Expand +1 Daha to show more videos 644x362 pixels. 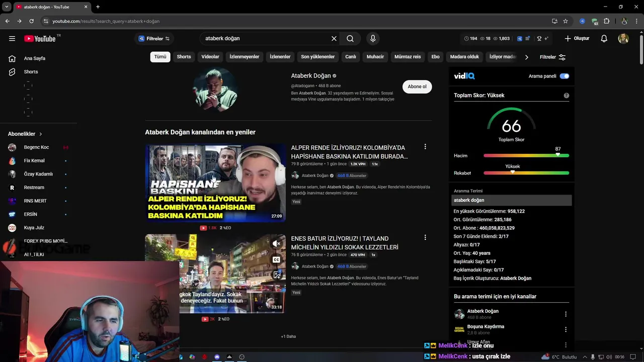tap(288, 336)
